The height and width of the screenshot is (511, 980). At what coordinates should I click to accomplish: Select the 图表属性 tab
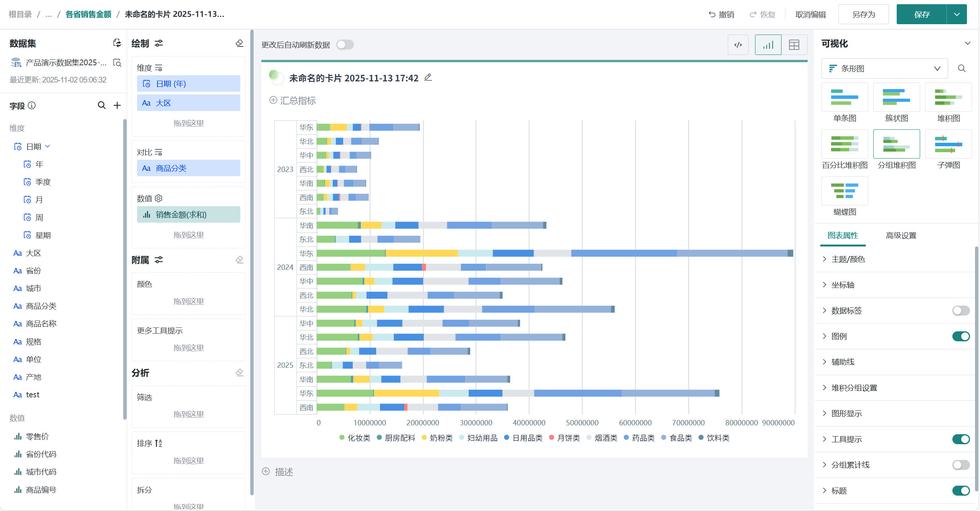pyautogui.click(x=843, y=235)
